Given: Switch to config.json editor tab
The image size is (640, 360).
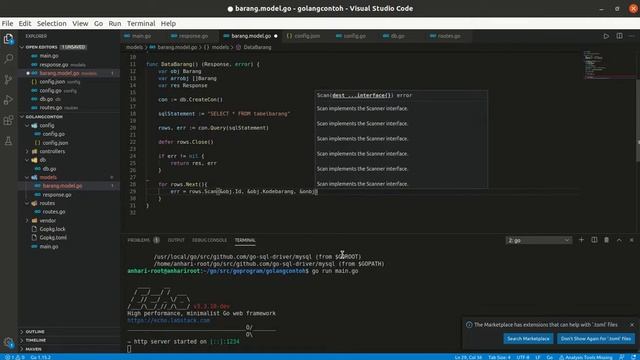Looking at the screenshot, I should (307, 36).
